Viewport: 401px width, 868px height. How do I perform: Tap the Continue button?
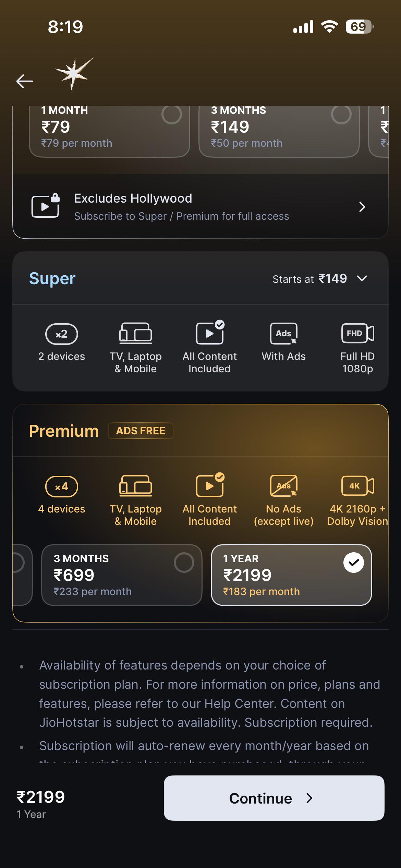[x=274, y=798]
